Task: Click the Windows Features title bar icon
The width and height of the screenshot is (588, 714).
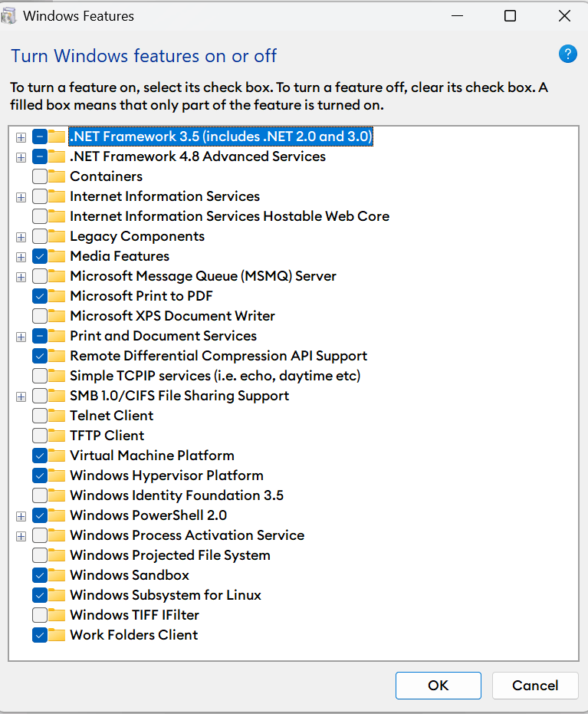Action: click(x=10, y=15)
